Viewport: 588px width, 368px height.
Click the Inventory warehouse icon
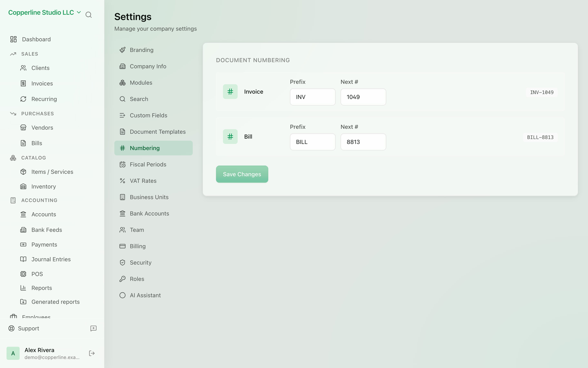click(x=23, y=186)
